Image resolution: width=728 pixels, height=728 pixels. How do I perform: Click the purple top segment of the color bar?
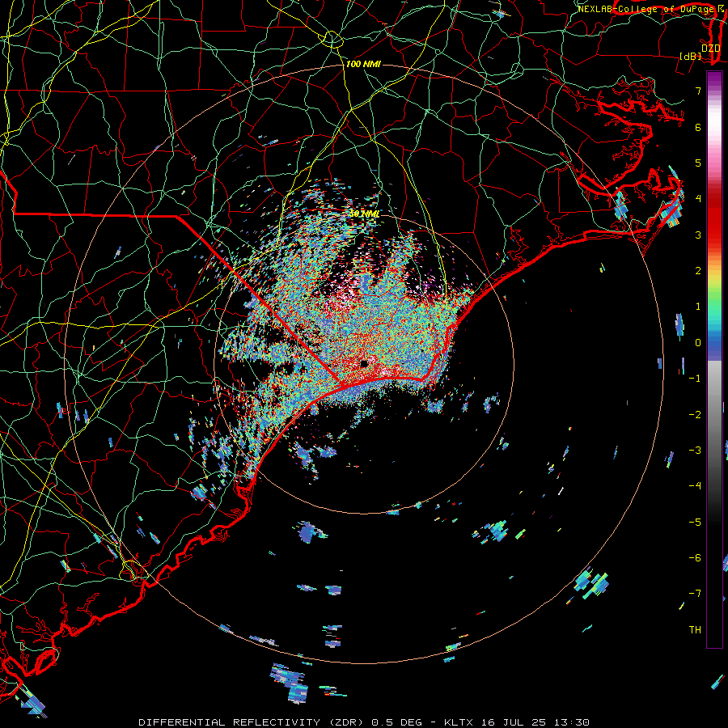(714, 78)
